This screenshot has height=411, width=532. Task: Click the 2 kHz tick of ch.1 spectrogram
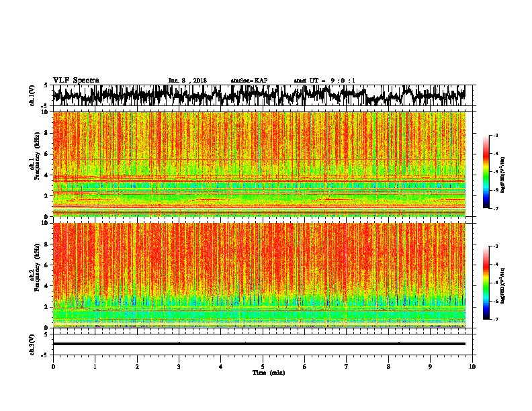pyautogui.click(x=47, y=195)
